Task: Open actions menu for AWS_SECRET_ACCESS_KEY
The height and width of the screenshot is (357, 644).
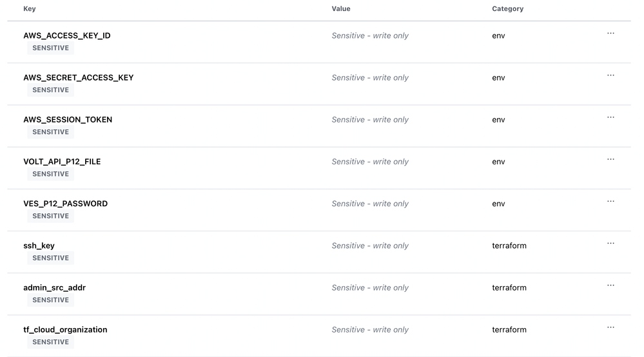Action: pyautogui.click(x=610, y=75)
